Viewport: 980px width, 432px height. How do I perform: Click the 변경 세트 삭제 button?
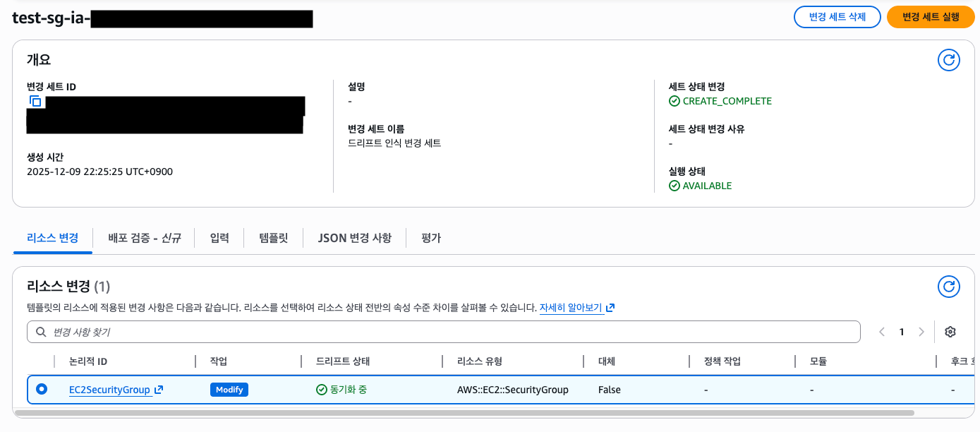(837, 17)
